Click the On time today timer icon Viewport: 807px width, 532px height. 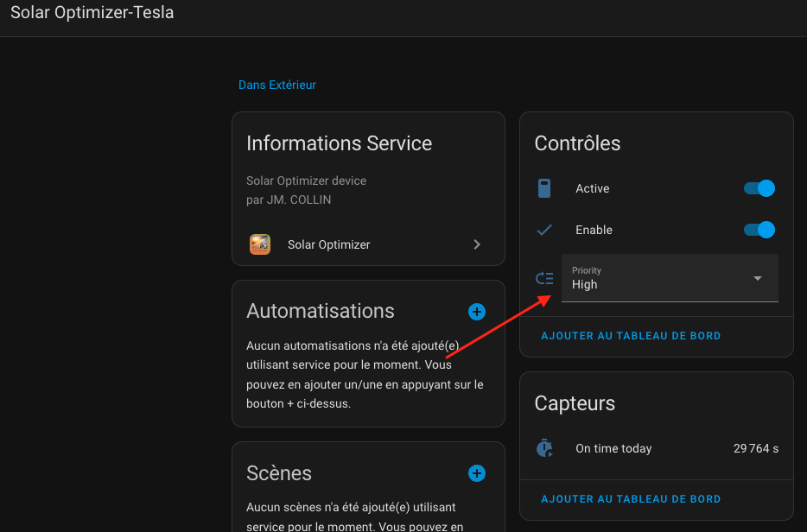point(544,448)
